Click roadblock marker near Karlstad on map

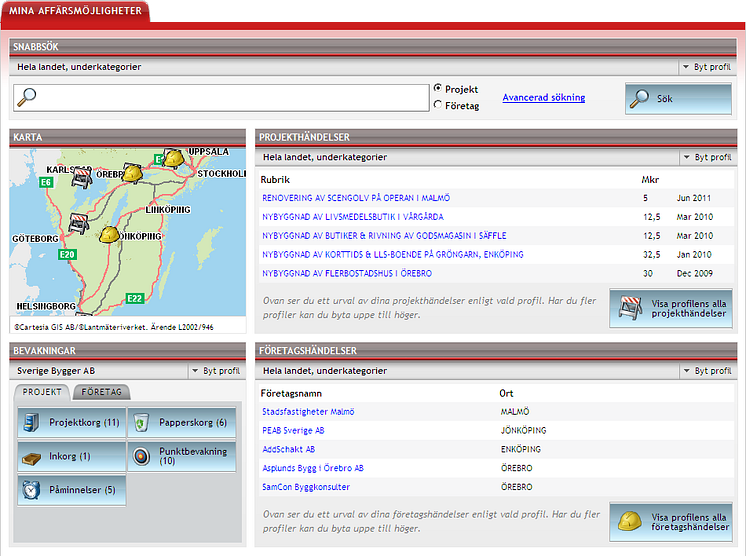82,176
